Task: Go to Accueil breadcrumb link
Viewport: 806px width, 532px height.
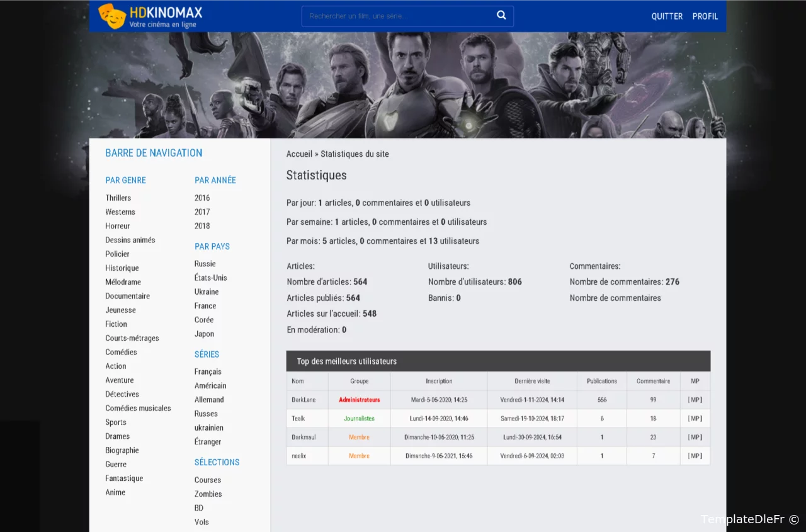Action: (x=299, y=154)
